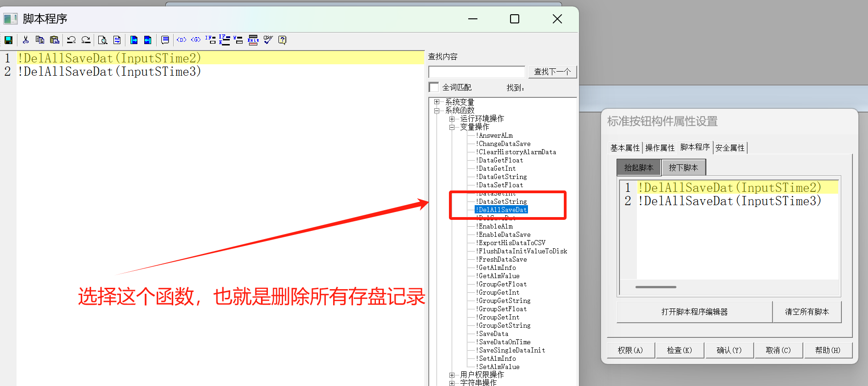Select !ChangeDataSave in function tree
The image size is (868, 386).
point(503,144)
